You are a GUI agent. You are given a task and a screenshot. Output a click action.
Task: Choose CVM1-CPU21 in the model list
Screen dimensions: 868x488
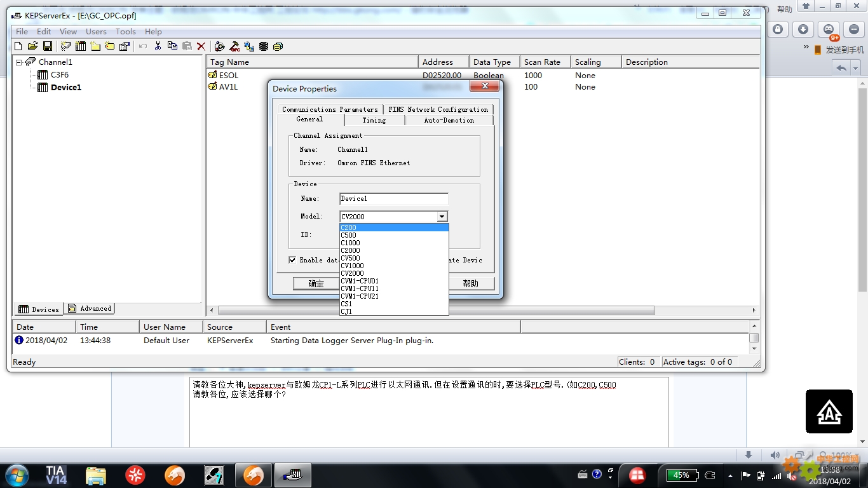(394, 296)
